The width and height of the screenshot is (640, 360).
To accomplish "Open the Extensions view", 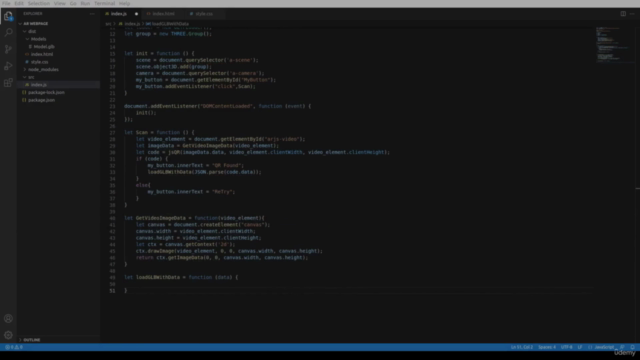I will pos(8,83).
